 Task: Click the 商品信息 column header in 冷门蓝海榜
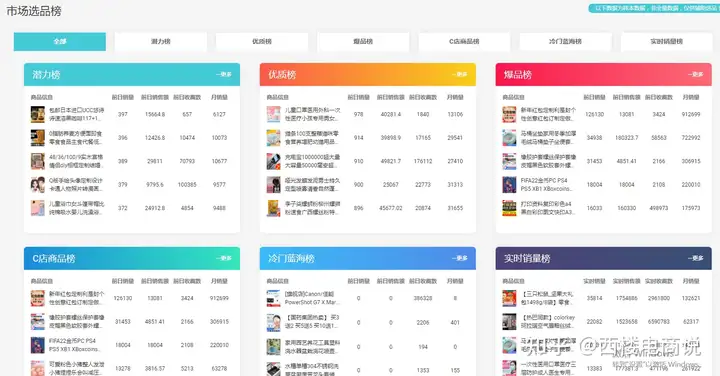(x=278, y=281)
